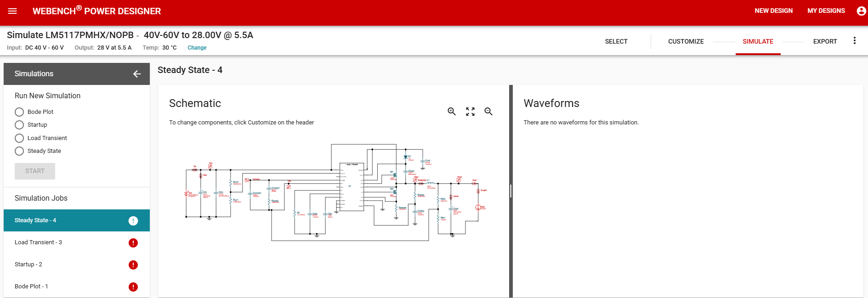Viewport: 868px width, 298px height.
Task: Switch to the SIMULATE step
Action: pos(758,41)
